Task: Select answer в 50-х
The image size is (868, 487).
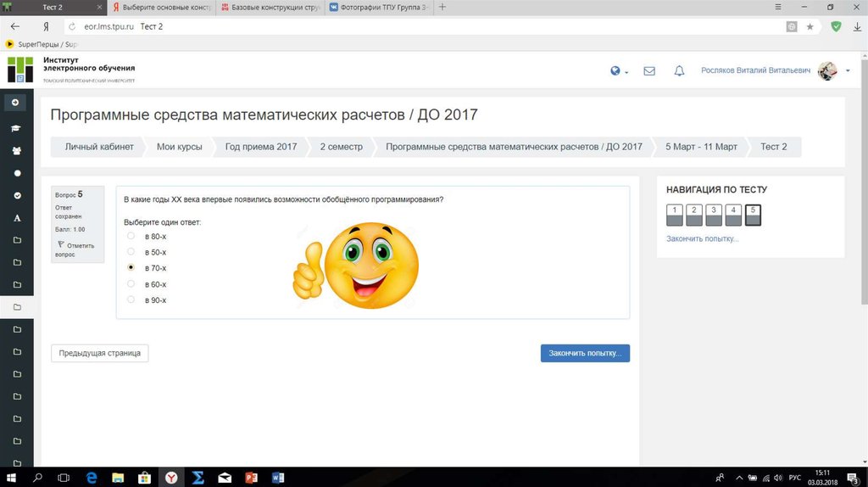Action: pyautogui.click(x=131, y=251)
